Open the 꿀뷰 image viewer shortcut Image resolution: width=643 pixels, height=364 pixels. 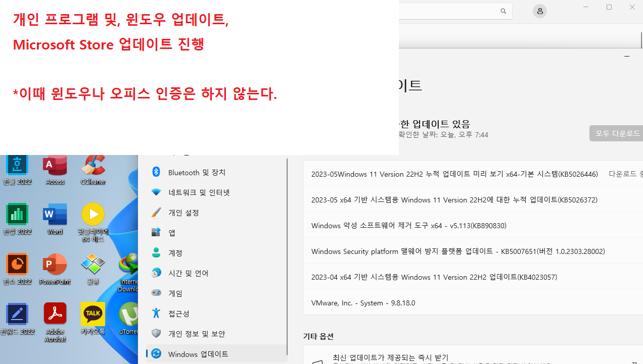[x=93, y=270]
